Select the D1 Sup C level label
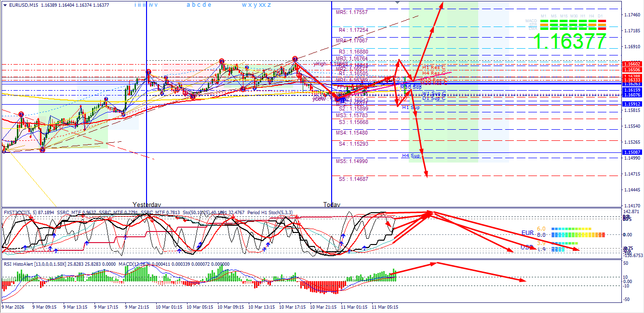The image size is (644, 313). pos(434,98)
